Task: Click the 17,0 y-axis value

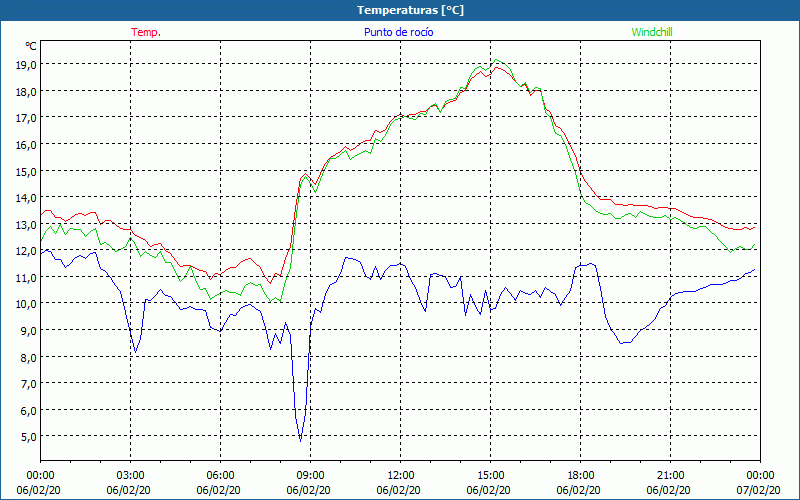Action: (x=27, y=118)
